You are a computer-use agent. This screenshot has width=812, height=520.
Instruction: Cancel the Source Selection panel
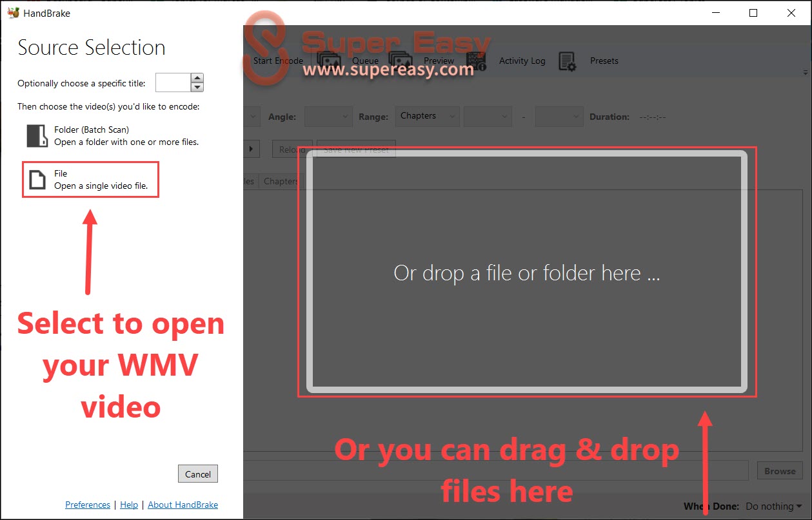[x=198, y=474]
